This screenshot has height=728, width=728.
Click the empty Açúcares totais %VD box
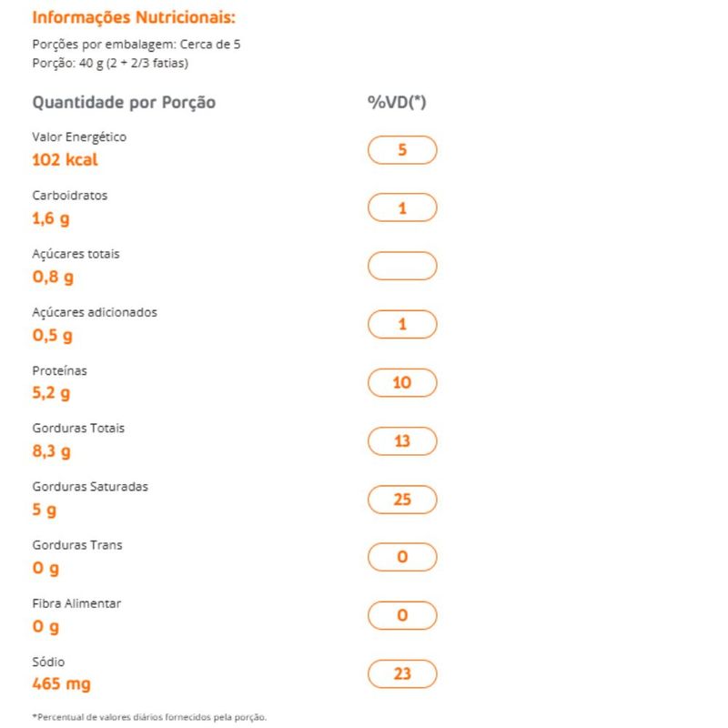coord(402,267)
